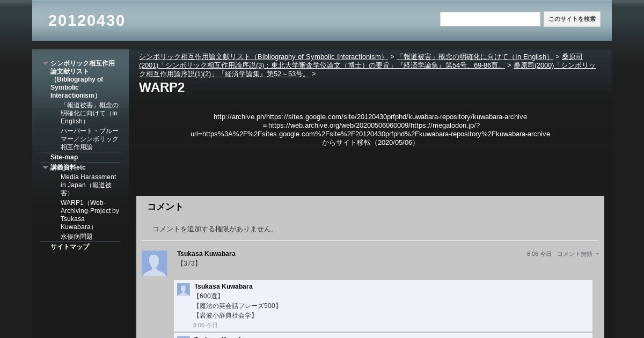This screenshot has width=644, height=338.
Task: Open Media Harassment in Japan sidebar page
Action: pyautogui.click(x=90, y=185)
